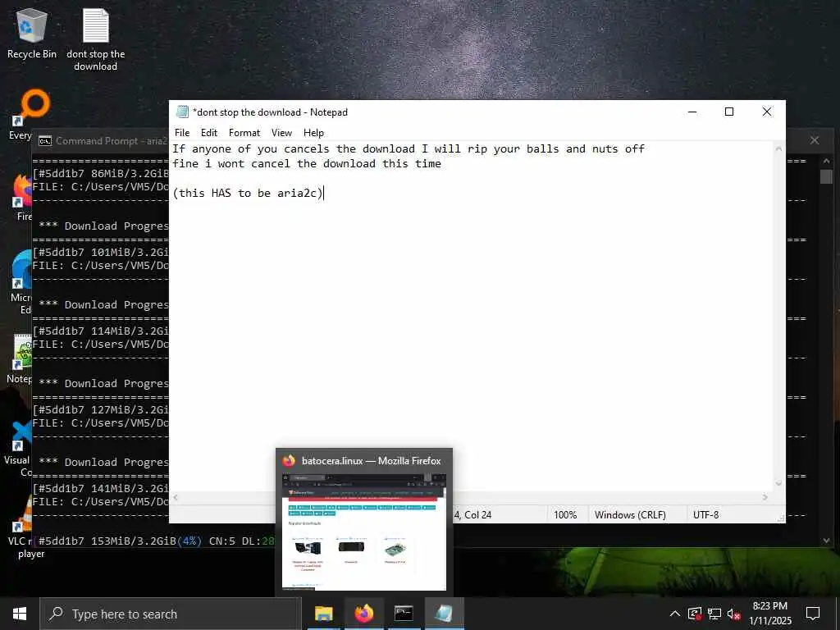Open the notification center icon
This screenshot has width=840, height=630.
point(813,614)
